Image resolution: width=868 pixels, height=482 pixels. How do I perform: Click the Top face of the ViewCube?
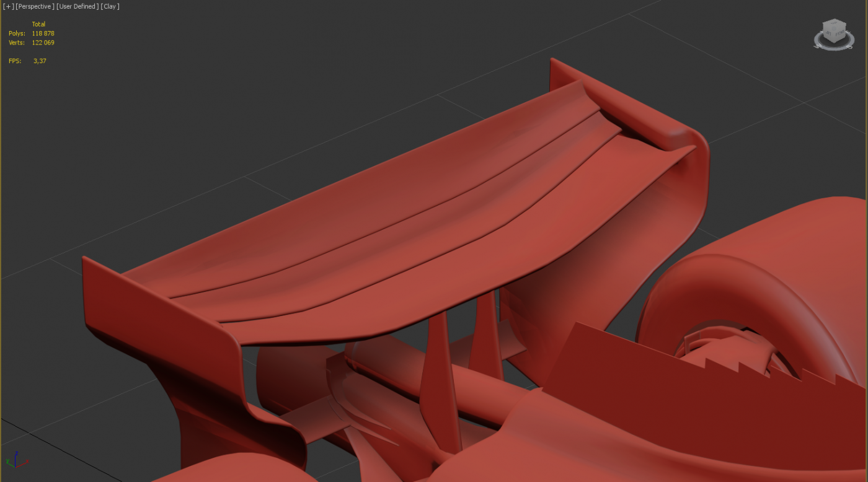point(834,24)
